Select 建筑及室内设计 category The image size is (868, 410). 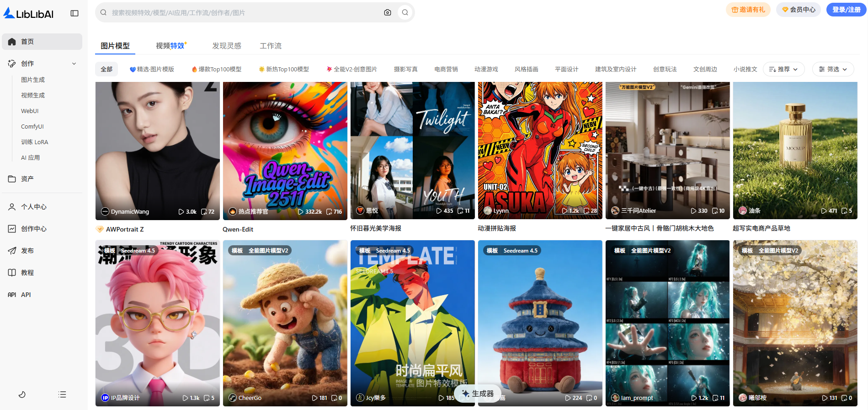(616, 69)
